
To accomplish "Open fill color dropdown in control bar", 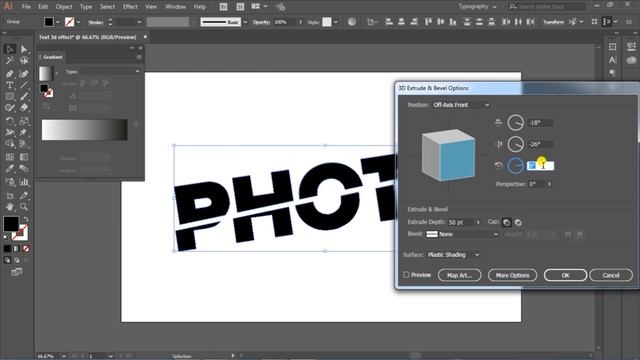I will [x=58, y=22].
